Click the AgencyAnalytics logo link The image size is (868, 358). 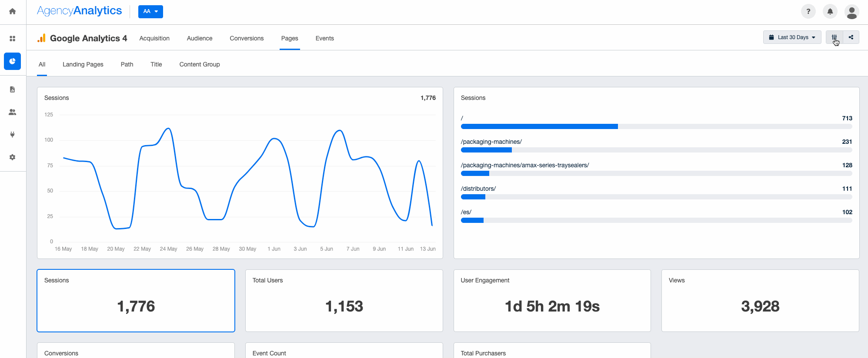pyautogui.click(x=80, y=11)
